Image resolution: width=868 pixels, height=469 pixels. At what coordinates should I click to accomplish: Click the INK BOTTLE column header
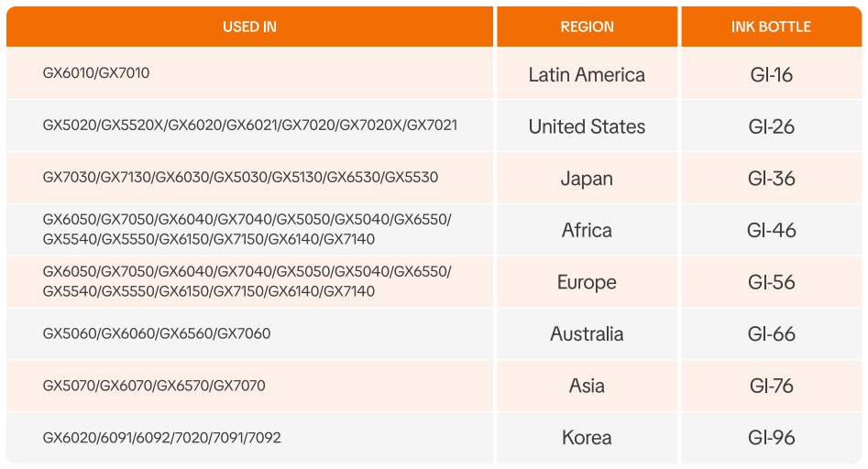coord(771,27)
